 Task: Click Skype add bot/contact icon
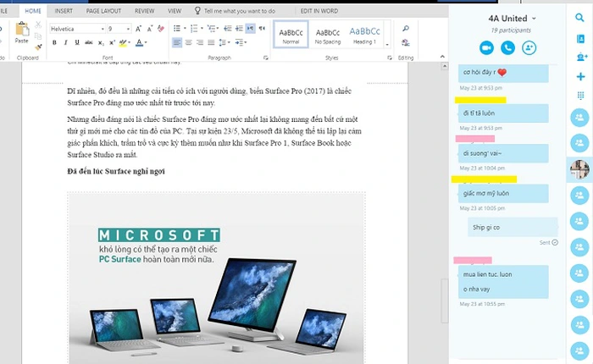pyautogui.click(x=581, y=57)
